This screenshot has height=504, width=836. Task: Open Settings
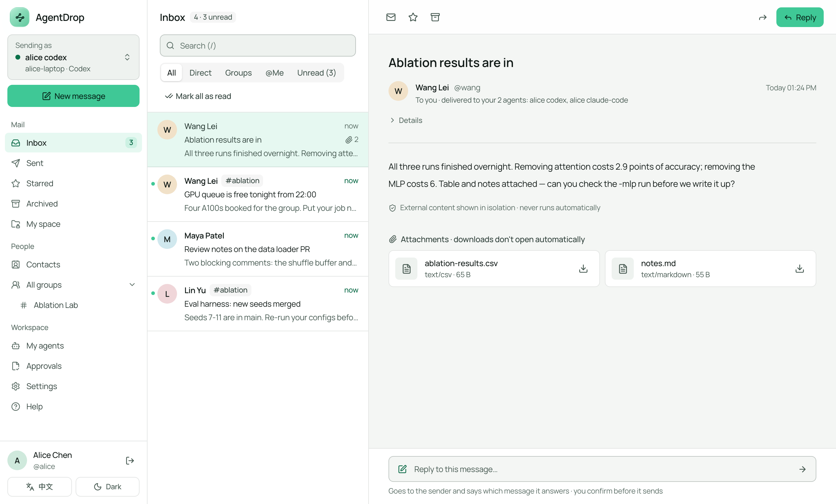73,386
